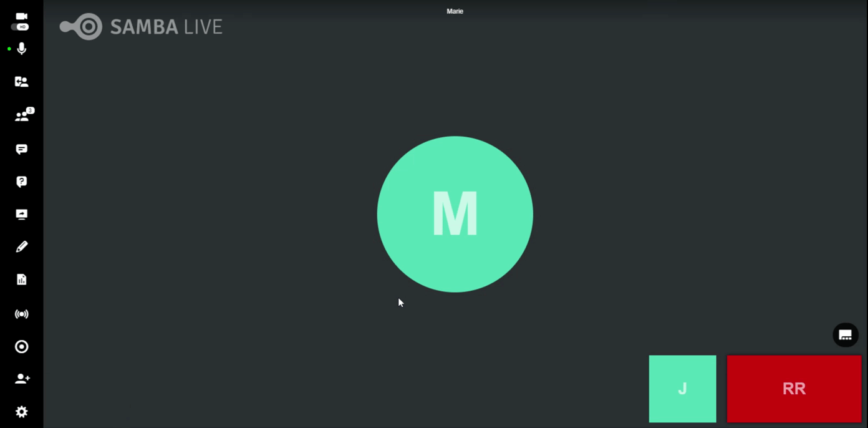Image resolution: width=868 pixels, height=428 pixels.
Task: Start recording the session
Action: (x=22, y=347)
